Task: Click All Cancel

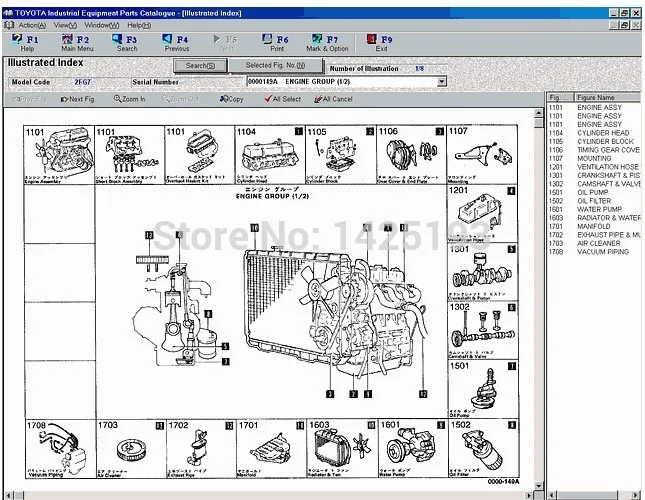Action: tap(333, 99)
